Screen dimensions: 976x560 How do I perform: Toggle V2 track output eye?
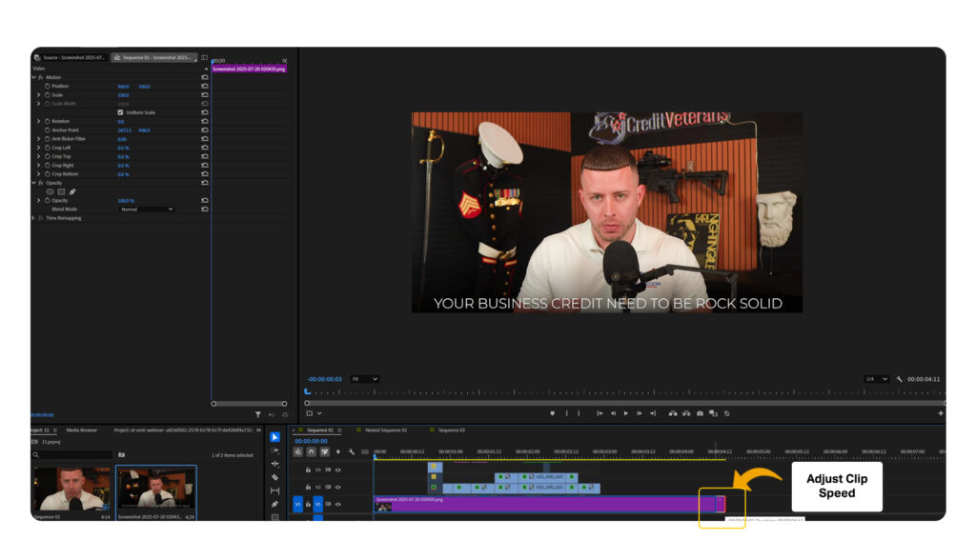(x=338, y=488)
